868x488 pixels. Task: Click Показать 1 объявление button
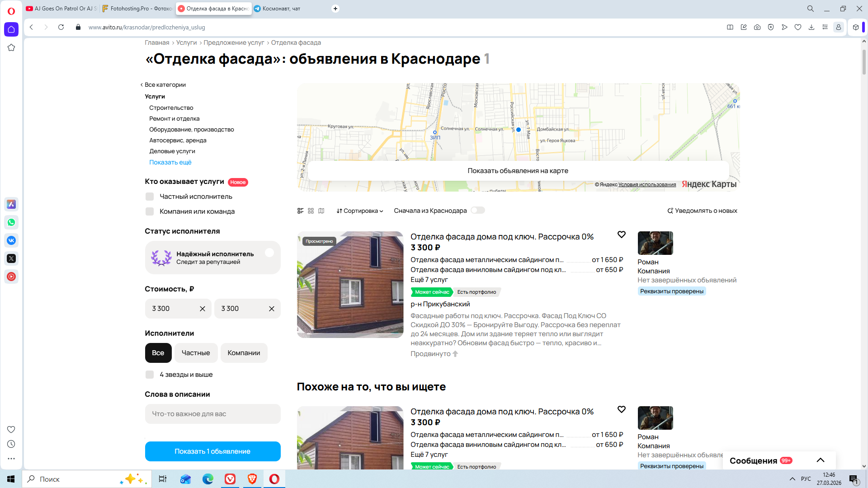212,451
